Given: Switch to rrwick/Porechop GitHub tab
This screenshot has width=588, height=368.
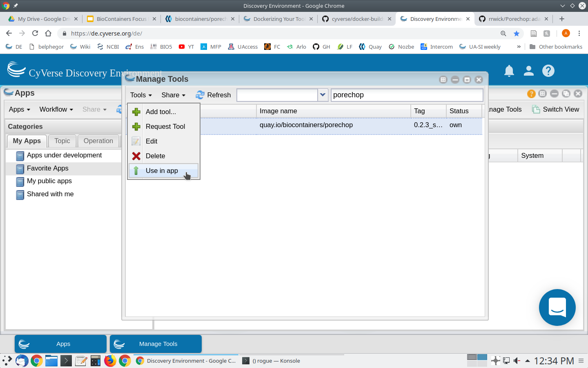Looking at the screenshot, I should [513, 19].
